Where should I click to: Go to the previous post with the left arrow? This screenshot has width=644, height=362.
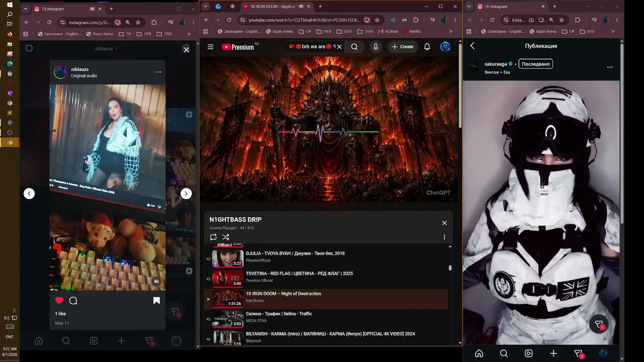click(x=29, y=194)
